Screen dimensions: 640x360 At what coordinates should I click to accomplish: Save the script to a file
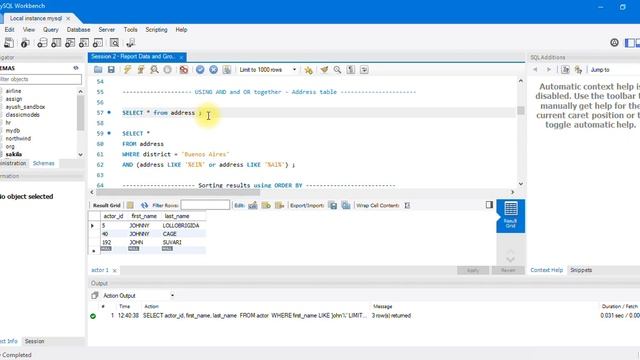(111, 70)
